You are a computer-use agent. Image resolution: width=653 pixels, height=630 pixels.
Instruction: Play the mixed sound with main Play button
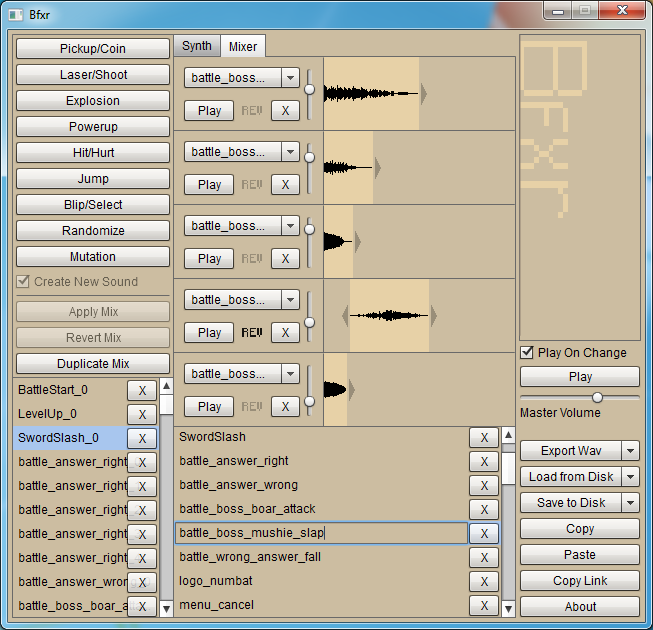[580, 377]
